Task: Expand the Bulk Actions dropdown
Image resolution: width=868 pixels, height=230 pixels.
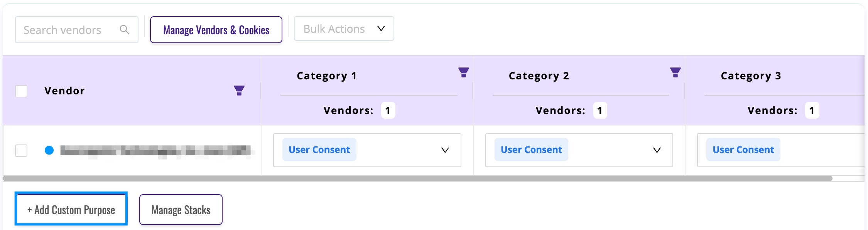Action: point(344,29)
